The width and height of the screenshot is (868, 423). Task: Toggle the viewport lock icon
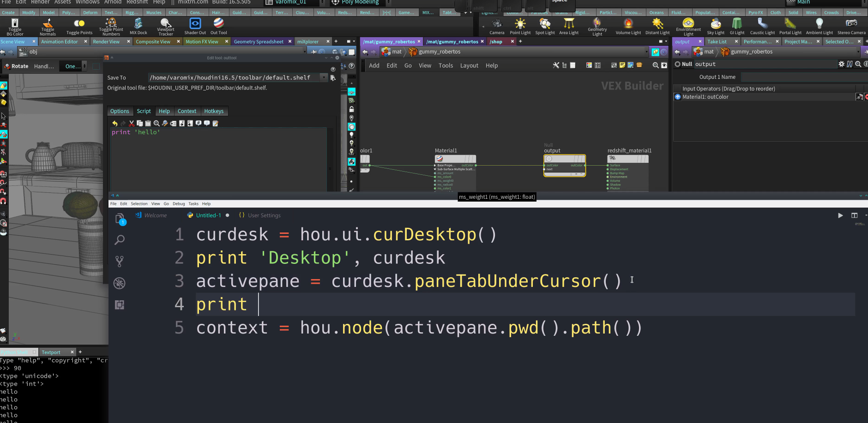click(x=351, y=109)
